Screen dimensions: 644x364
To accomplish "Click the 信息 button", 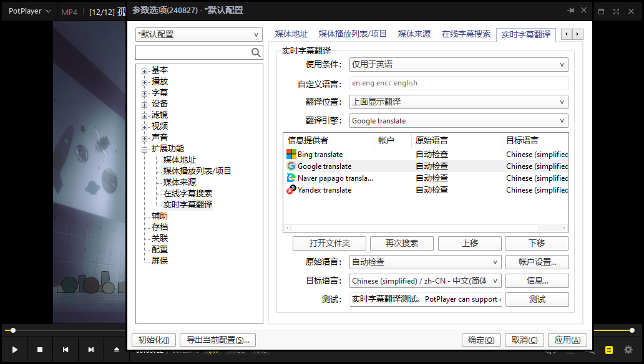I will pyautogui.click(x=537, y=280).
